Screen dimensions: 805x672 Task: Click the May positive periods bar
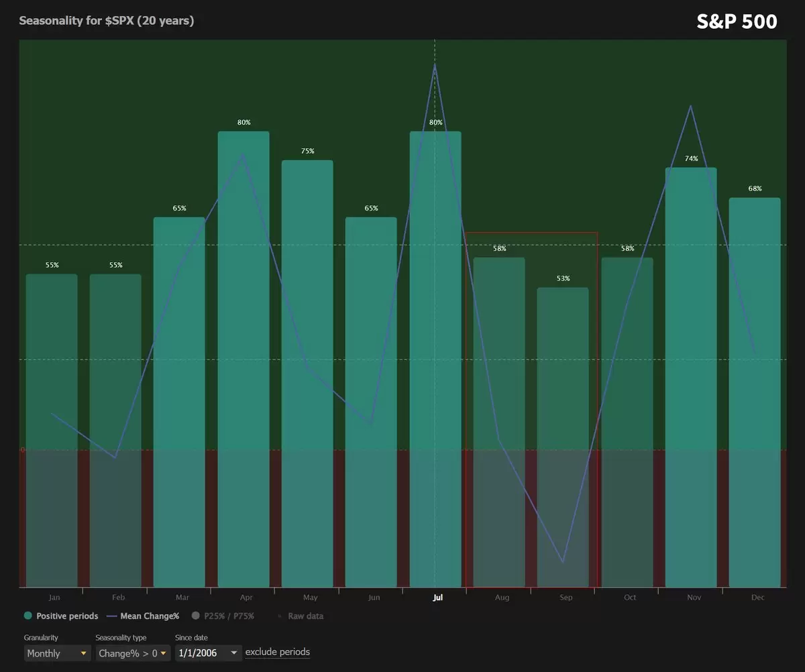307,374
